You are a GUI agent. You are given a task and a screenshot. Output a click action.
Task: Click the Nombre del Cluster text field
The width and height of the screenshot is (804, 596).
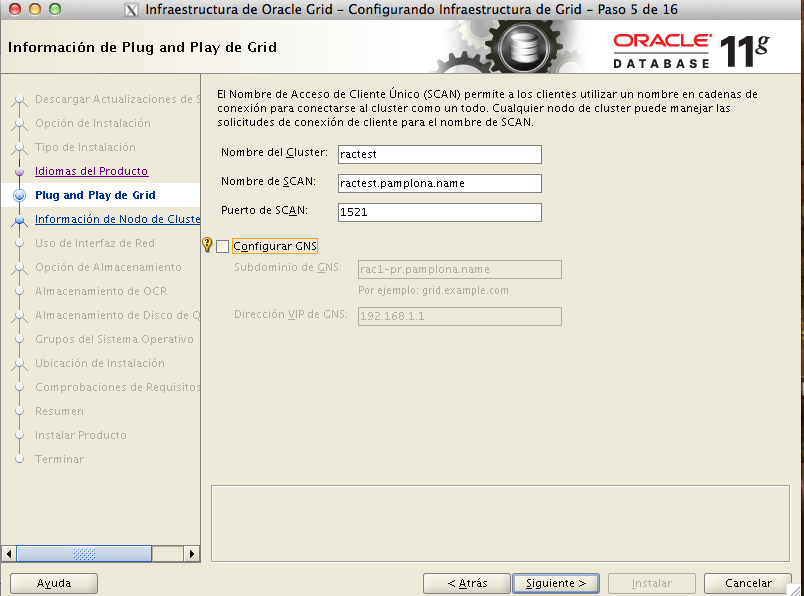[x=440, y=155]
